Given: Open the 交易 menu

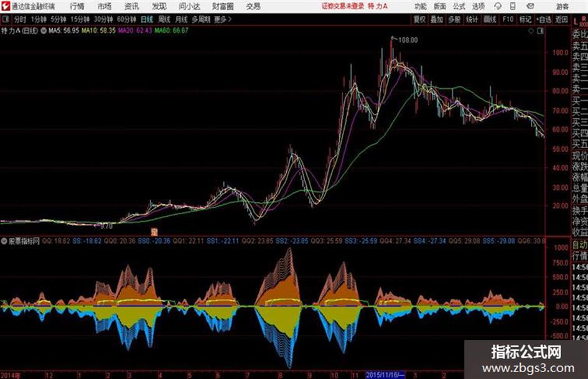Looking at the screenshot, I should [253, 6].
